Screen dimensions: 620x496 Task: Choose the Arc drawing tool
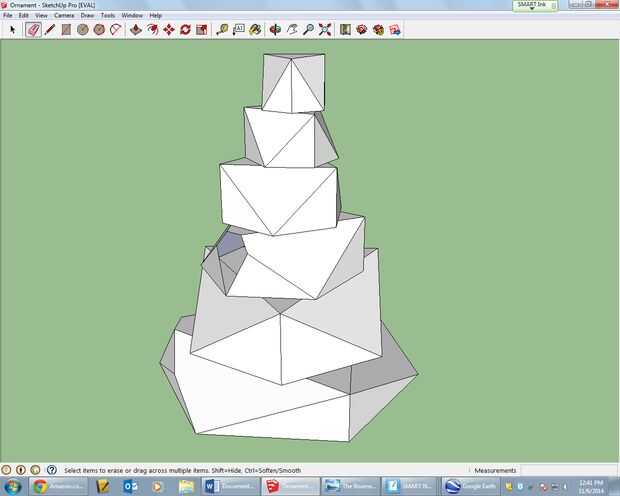tap(115, 30)
